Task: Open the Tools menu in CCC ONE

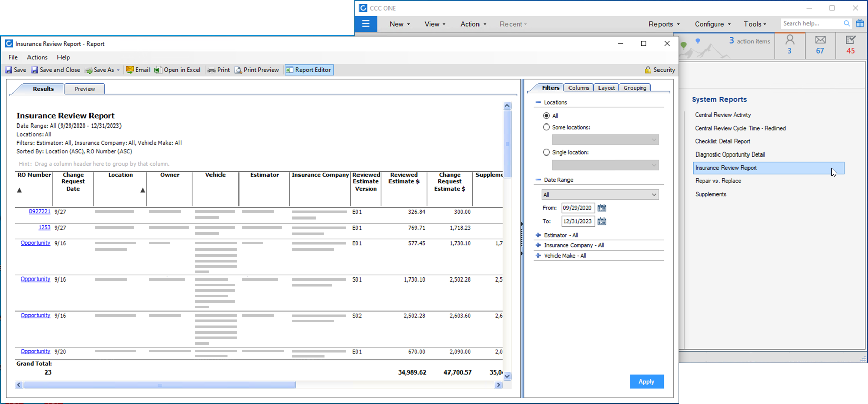Action: [x=755, y=24]
